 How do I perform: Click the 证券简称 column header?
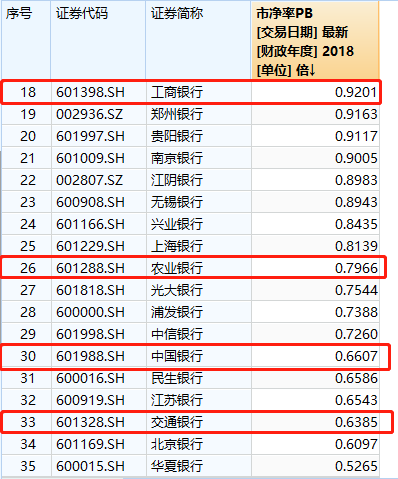coord(198,40)
